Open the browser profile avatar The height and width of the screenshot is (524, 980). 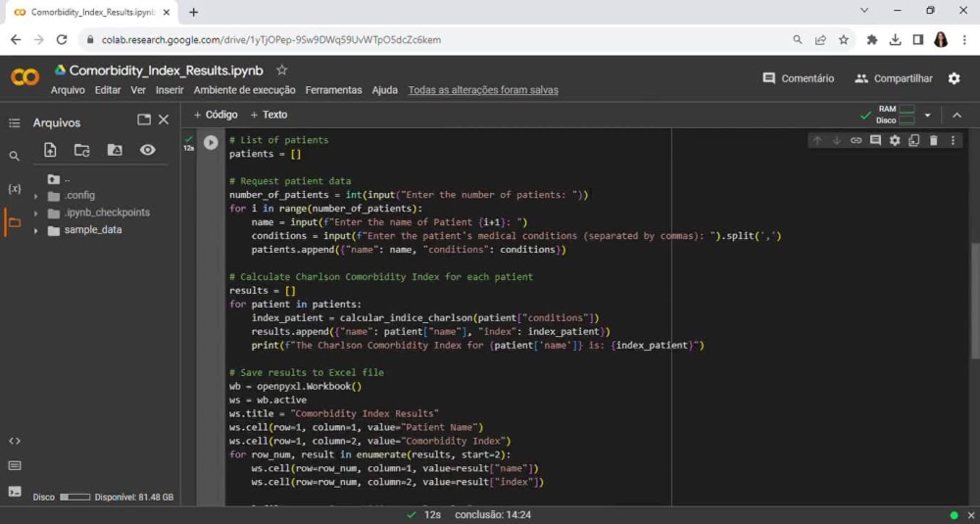point(941,39)
